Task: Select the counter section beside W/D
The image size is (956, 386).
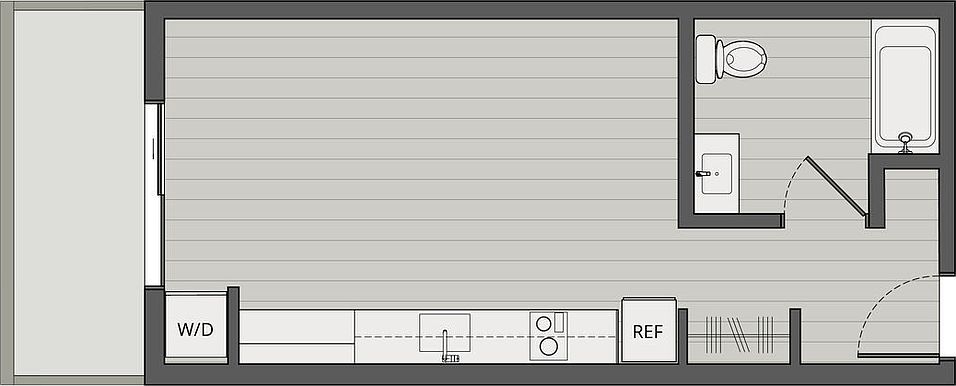Action: (x=297, y=336)
